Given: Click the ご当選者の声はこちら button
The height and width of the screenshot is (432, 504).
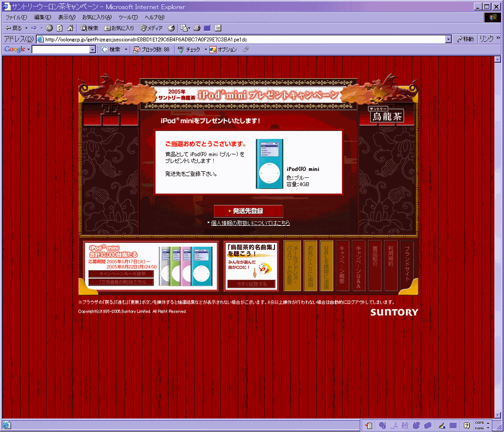Looking at the screenshot, I should [121, 282].
